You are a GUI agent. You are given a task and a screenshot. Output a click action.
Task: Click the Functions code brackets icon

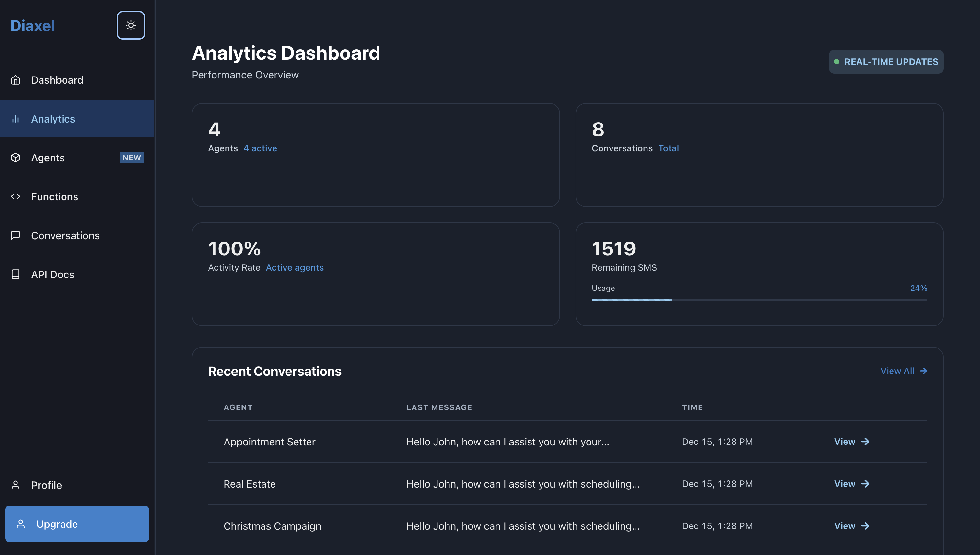click(16, 197)
